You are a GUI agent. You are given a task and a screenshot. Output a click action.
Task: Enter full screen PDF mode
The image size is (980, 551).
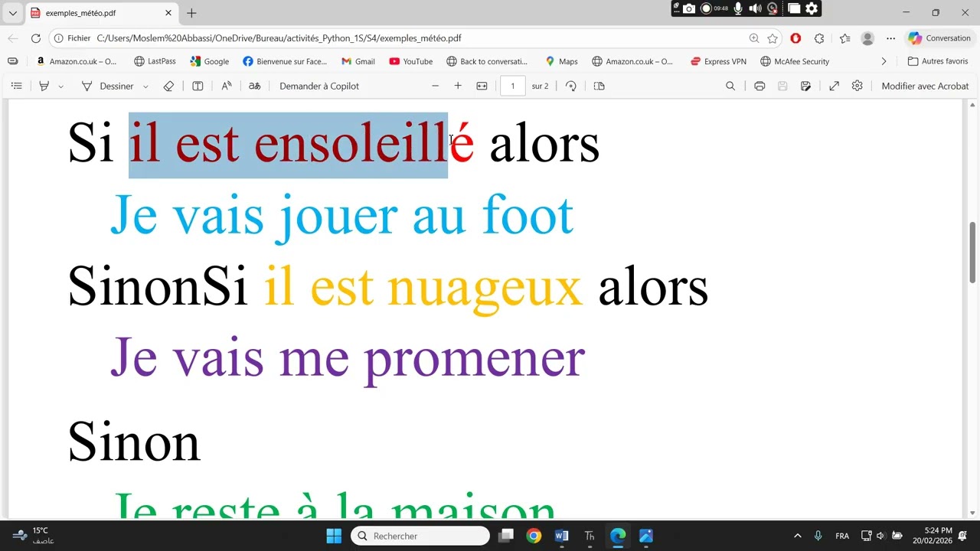click(834, 86)
